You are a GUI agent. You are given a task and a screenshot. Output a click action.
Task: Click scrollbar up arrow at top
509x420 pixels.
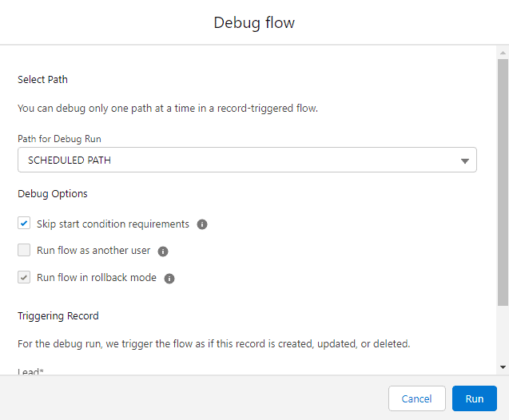coord(502,53)
